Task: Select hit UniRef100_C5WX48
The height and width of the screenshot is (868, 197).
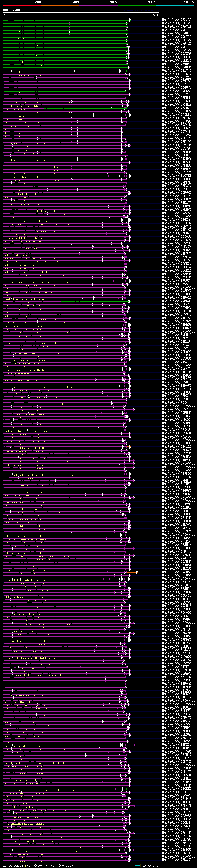Action: point(177,118)
